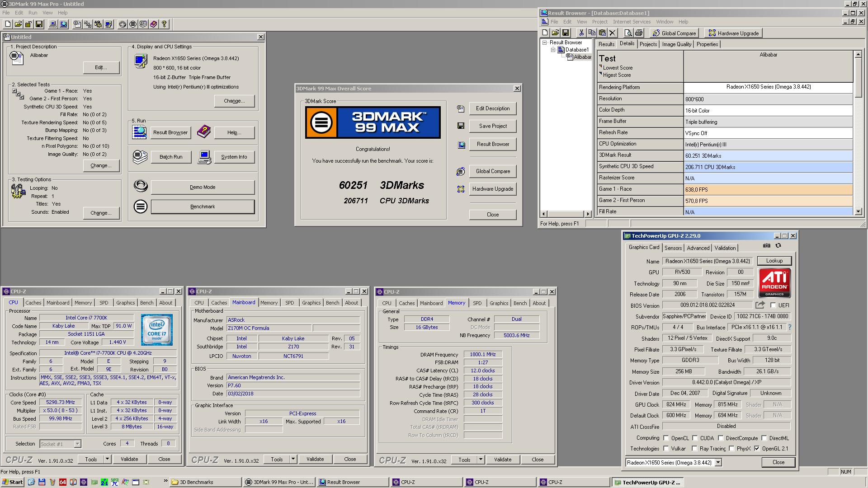Click the Bus Interface question mark in GPU-Z
The width and height of the screenshot is (868, 488).
tap(790, 327)
